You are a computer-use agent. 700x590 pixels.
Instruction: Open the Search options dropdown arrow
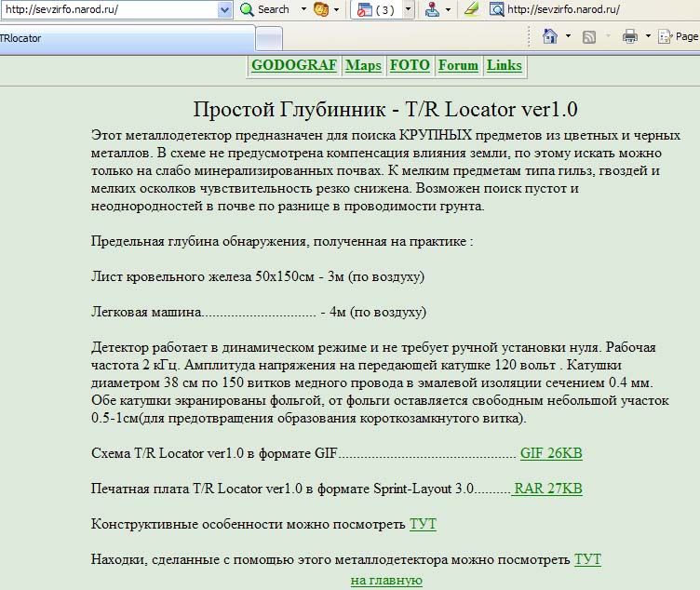303,9
